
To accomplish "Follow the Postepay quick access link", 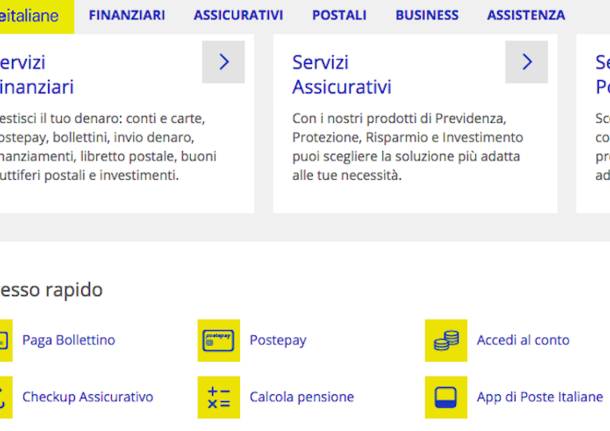I will (x=278, y=340).
